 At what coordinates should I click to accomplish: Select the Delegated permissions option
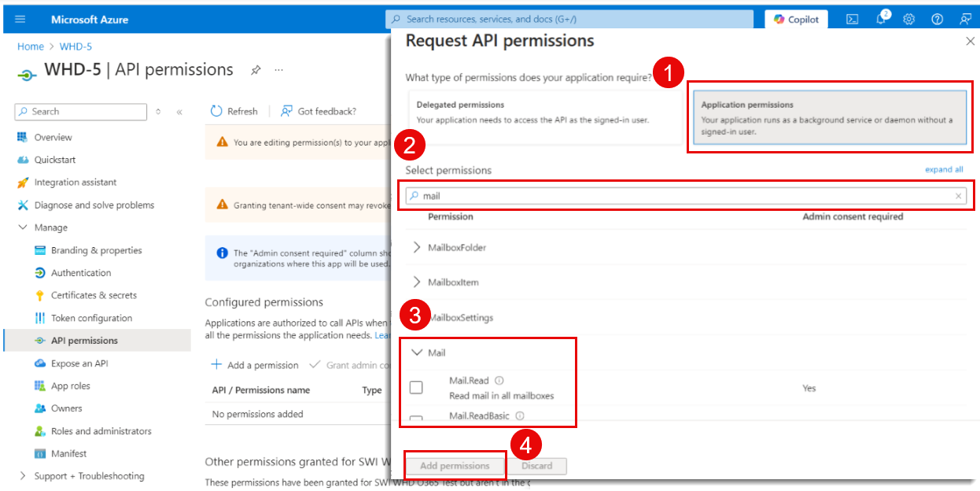pos(544,117)
